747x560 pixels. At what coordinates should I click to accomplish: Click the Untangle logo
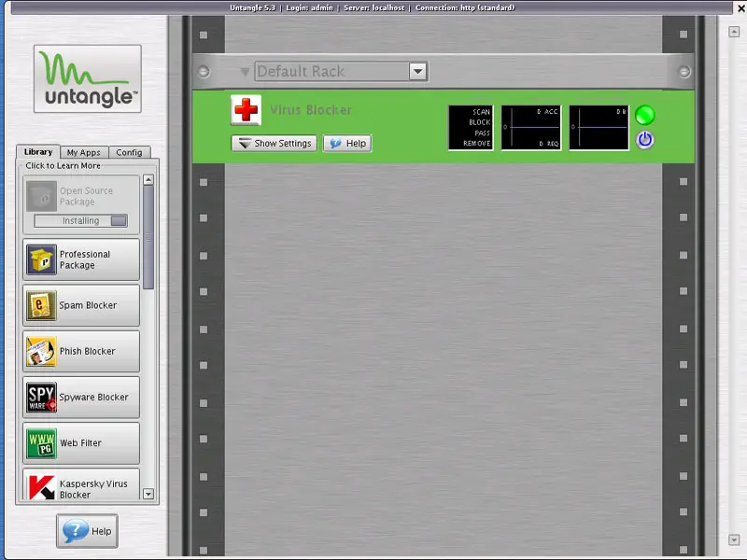click(88, 79)
